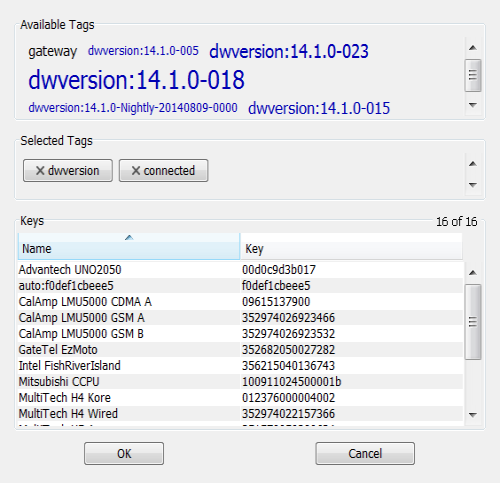Click the OK button
This screenshot has height=483, width=500.
point(124,453)
